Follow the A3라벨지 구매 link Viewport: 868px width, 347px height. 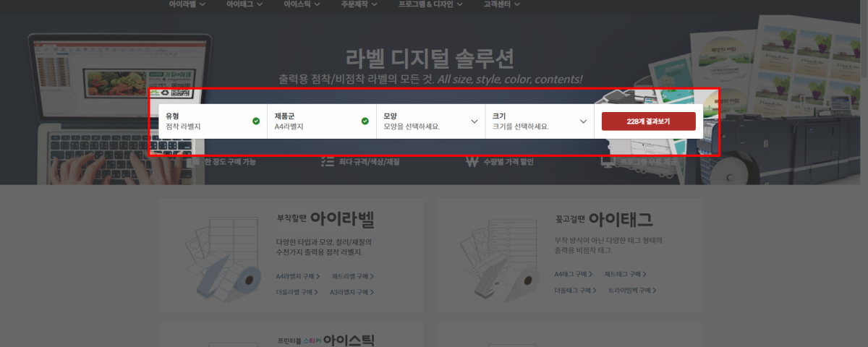pyautogui.click(x=352, y=292)
